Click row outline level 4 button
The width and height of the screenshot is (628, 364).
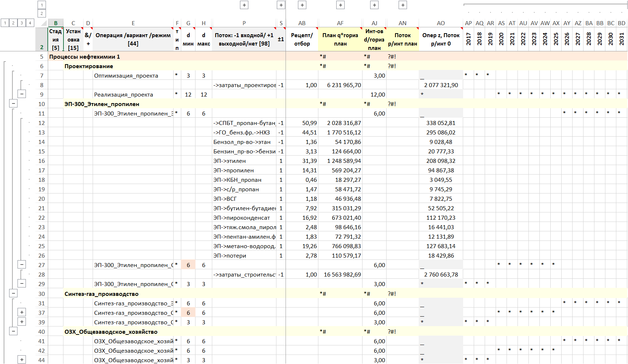[x=30, y=23]
